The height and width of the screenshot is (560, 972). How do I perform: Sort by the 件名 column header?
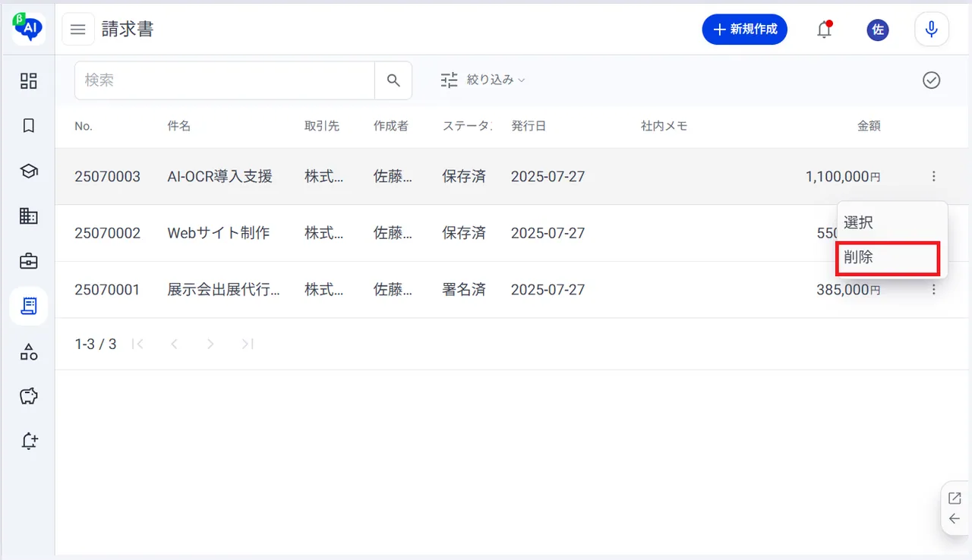point(178,127)
